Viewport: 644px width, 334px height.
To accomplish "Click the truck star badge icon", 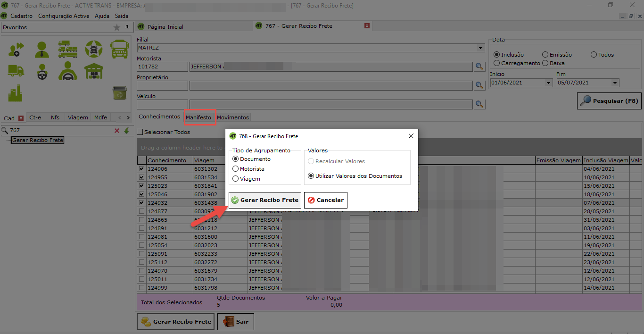I will [x=94, y=49].
